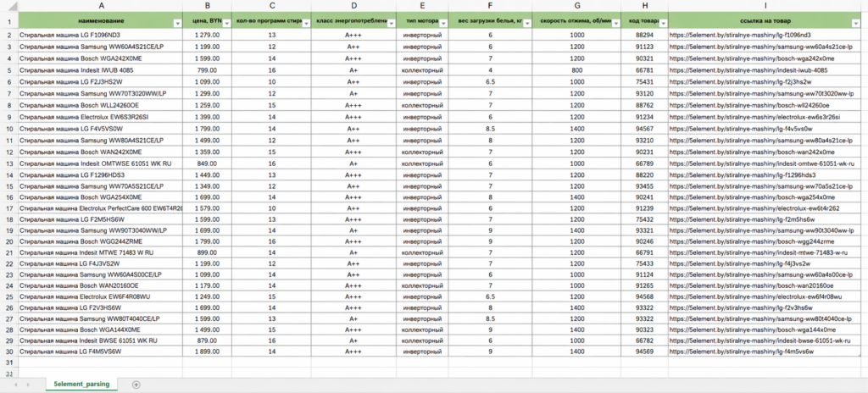Select price cell 799.00
This screenshot has height=393, width=868.
tap(207, 70)
